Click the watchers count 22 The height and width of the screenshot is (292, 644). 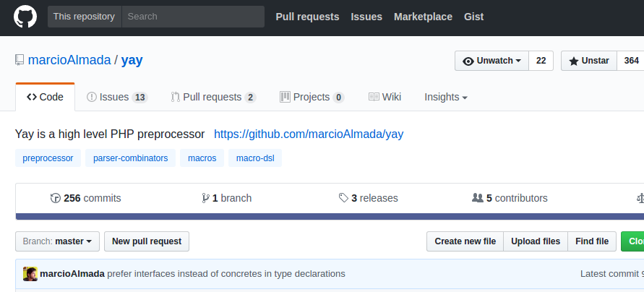pyautogui.click(x=541, y=61)
